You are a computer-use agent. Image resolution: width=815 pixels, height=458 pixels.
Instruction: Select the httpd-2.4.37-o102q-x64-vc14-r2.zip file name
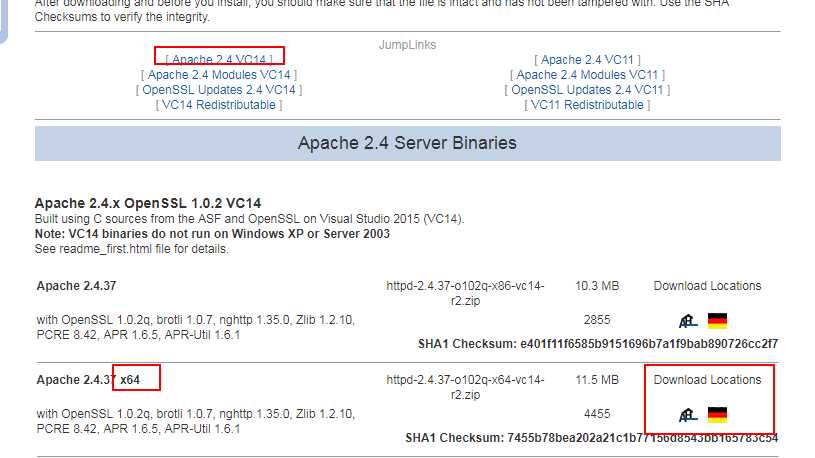click(465, 387)
